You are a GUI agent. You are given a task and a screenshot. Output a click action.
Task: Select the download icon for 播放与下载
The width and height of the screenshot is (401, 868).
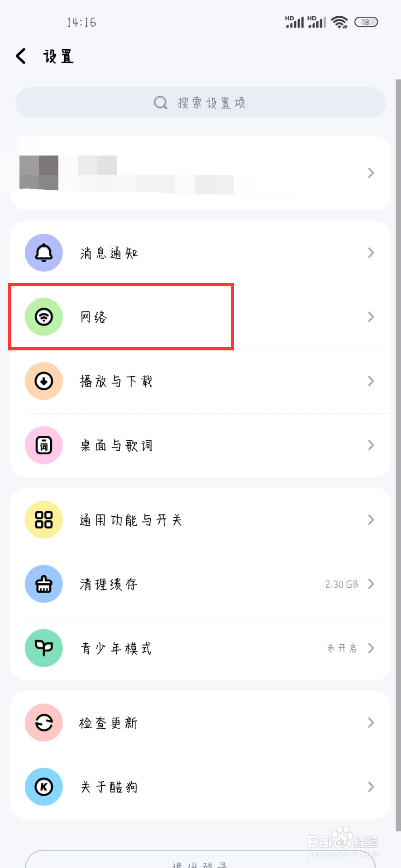[43, 381]
